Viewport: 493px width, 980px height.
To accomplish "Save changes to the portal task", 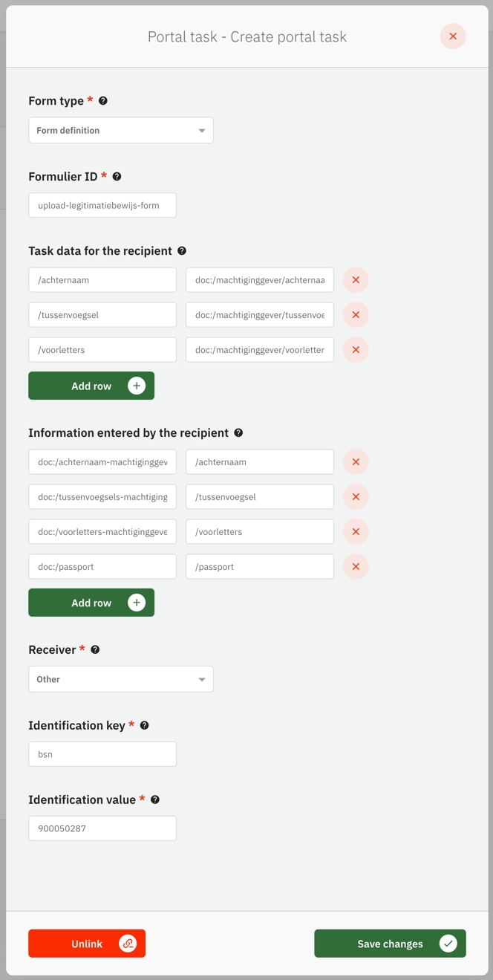I will (390, 944).
